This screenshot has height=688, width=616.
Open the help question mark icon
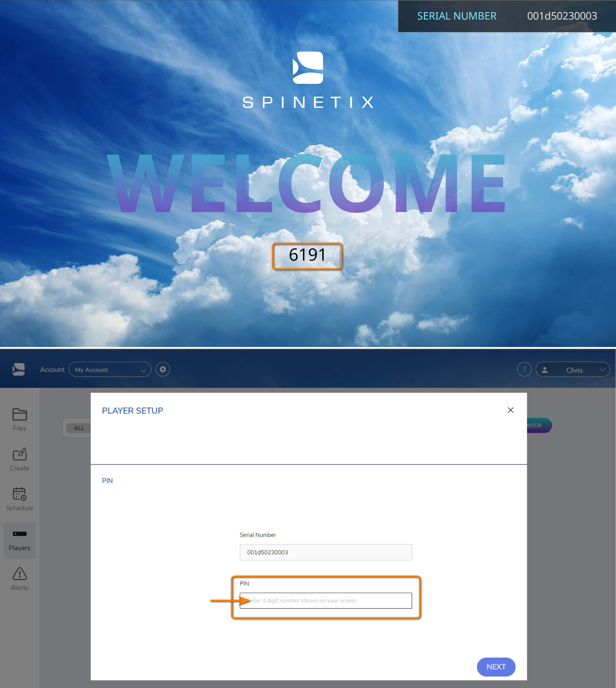click(x=524, y=369)
